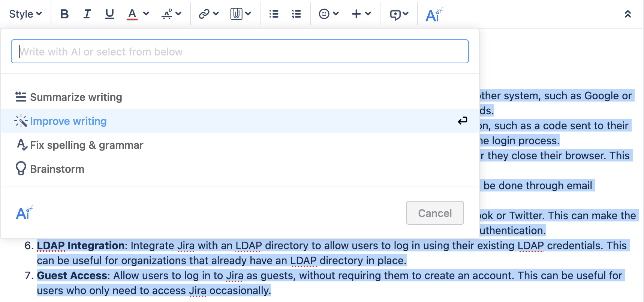Click the AI assistant toolbar icon
The width and height of the screenshot is (644, 302).
(x=434, y=15)
